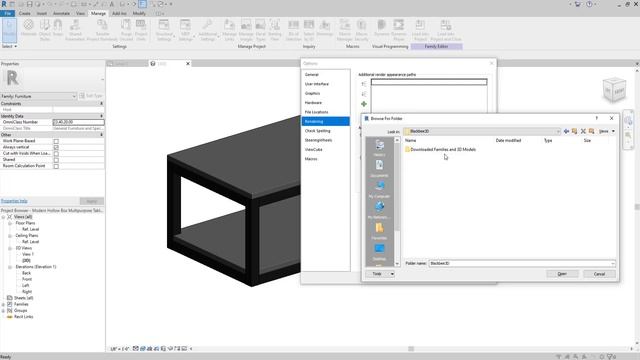Open the Family: Furniture type selector dropdown

point(74,96)
